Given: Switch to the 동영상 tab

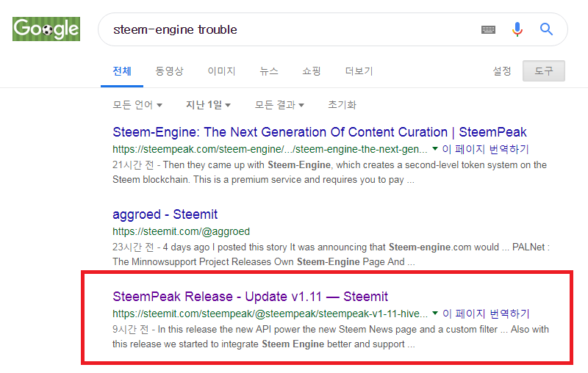Looking at the screenshot, I should click(169, 70).
